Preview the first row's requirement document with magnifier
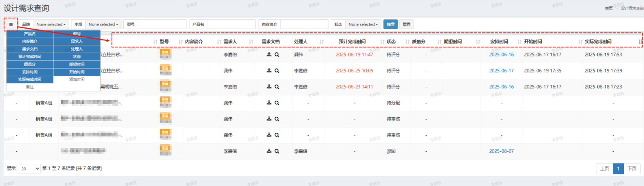The height and width of the screenshot is (186, 644). (277, 55)
